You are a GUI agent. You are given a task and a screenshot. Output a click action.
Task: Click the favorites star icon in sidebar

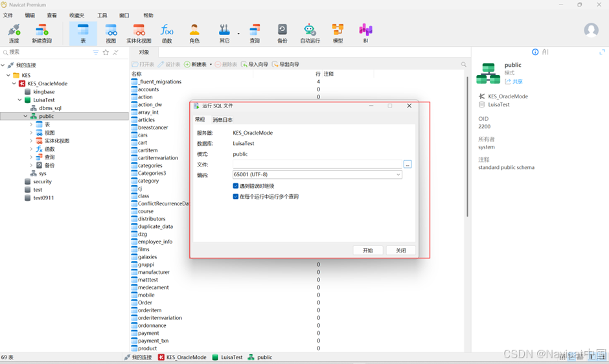click(106, 52)
